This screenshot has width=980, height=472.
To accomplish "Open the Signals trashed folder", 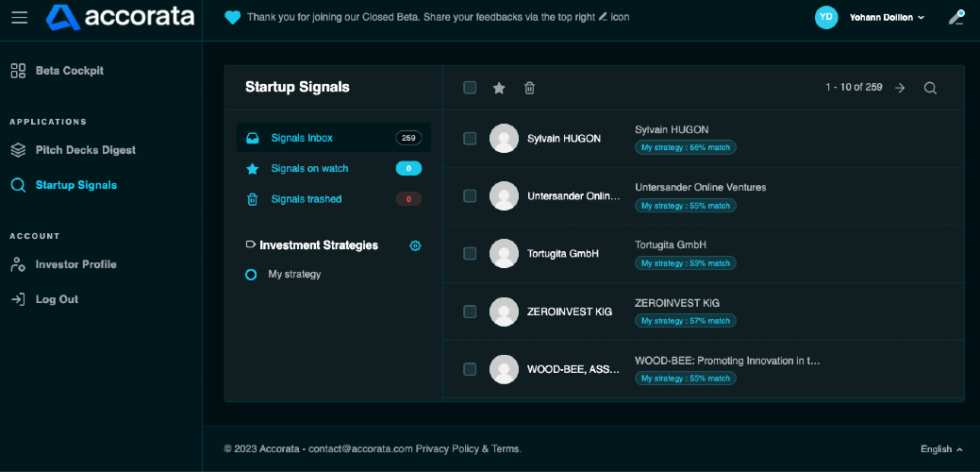I will coord(334,199).
